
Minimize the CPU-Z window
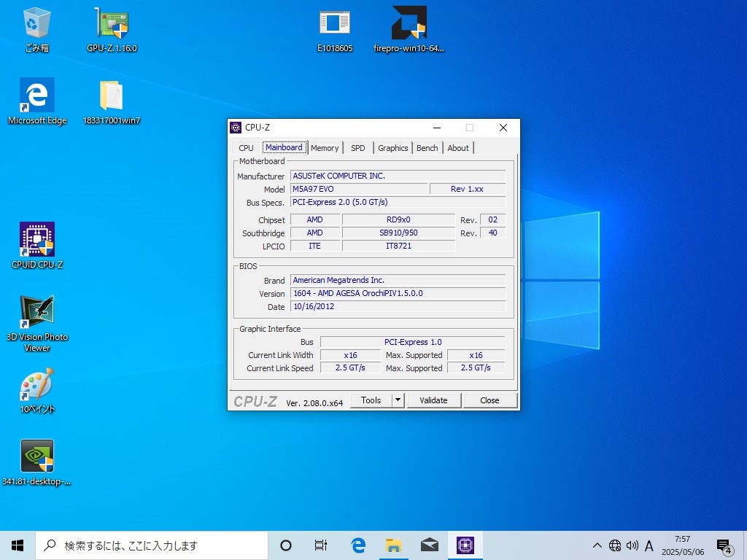click(437, 128)
